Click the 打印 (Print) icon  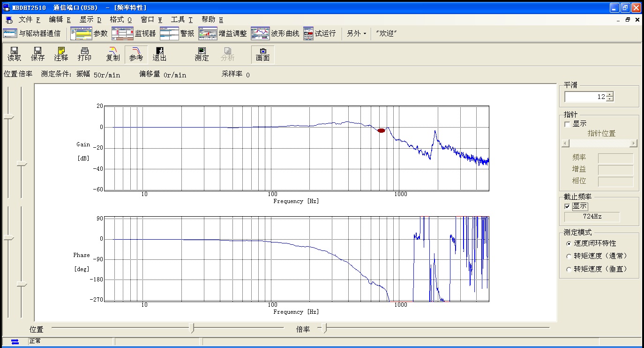point(84,54)
